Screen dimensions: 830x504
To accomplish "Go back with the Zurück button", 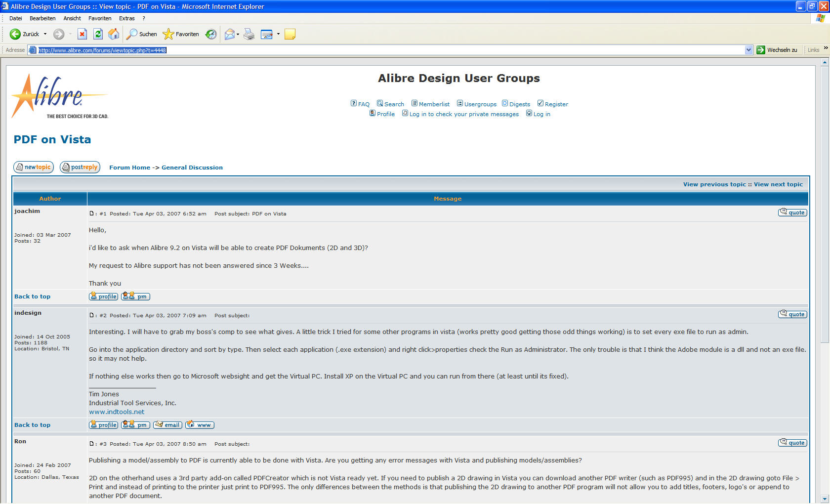I will coord(25,34).
